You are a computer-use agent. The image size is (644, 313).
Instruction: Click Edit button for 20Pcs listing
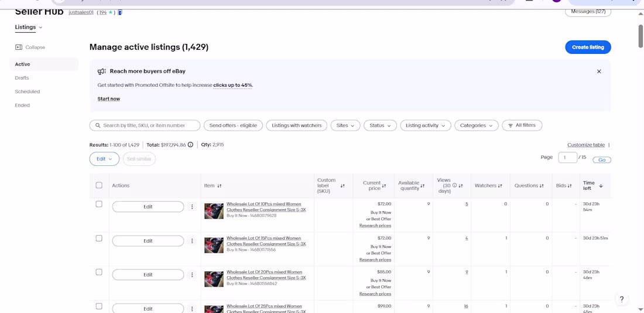point(148,275)
